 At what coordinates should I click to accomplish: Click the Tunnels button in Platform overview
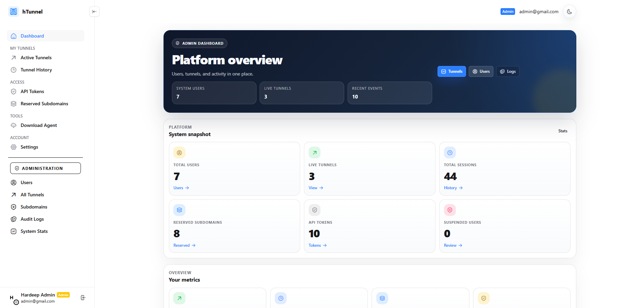click(451, 71)
